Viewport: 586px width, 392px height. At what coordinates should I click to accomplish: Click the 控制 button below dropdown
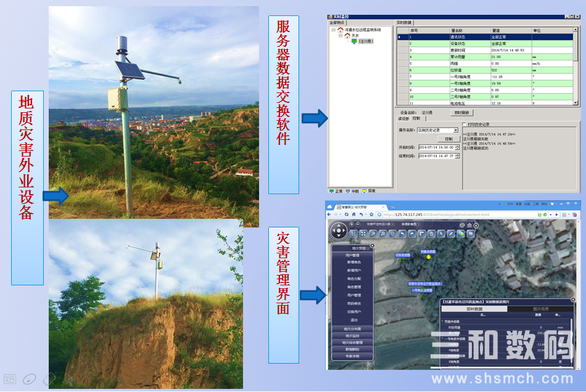click(x=448, y=139)
